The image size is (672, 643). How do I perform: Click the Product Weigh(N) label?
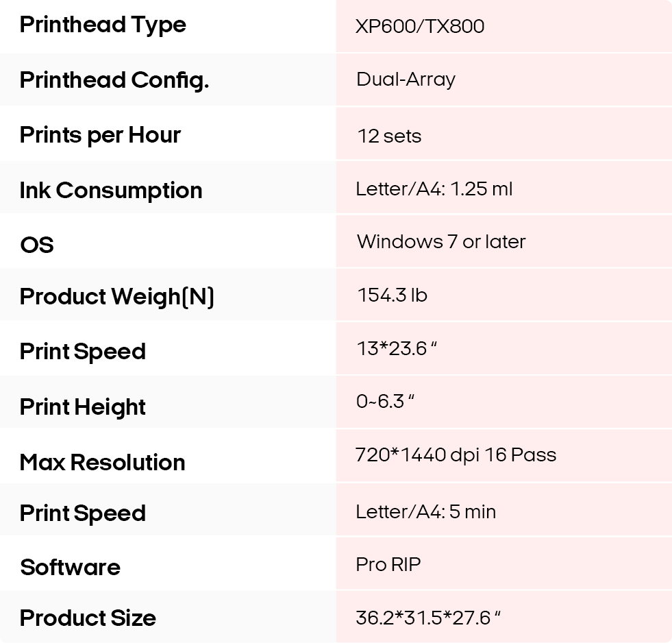click(x=117, y=297)
